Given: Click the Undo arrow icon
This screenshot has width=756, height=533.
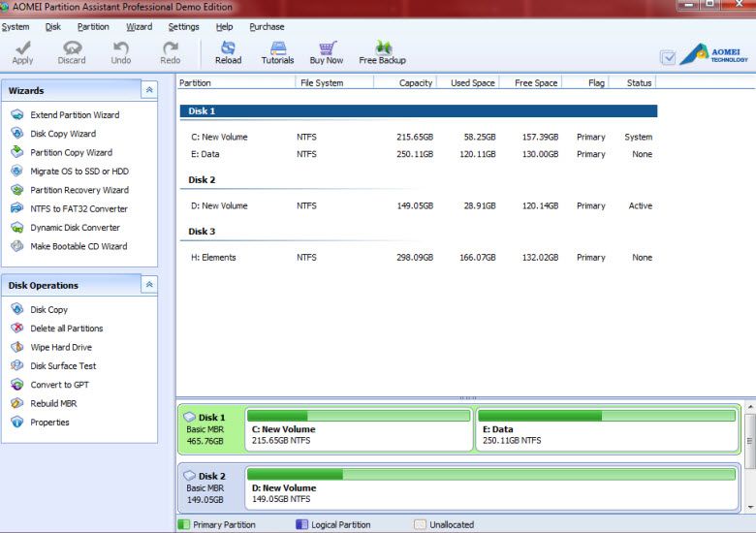Looking at the screenshot, I should tap(120, 47).
